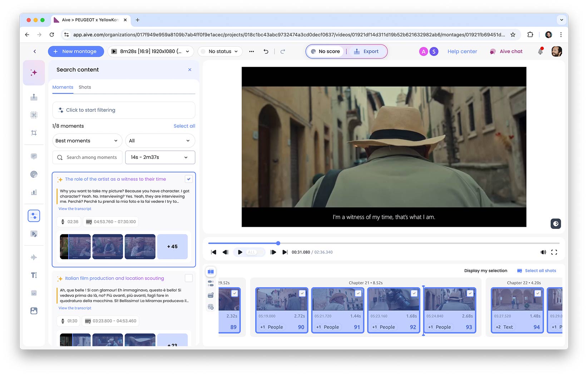Open notifications bell

pyautogui.click(x=540, y=51)
